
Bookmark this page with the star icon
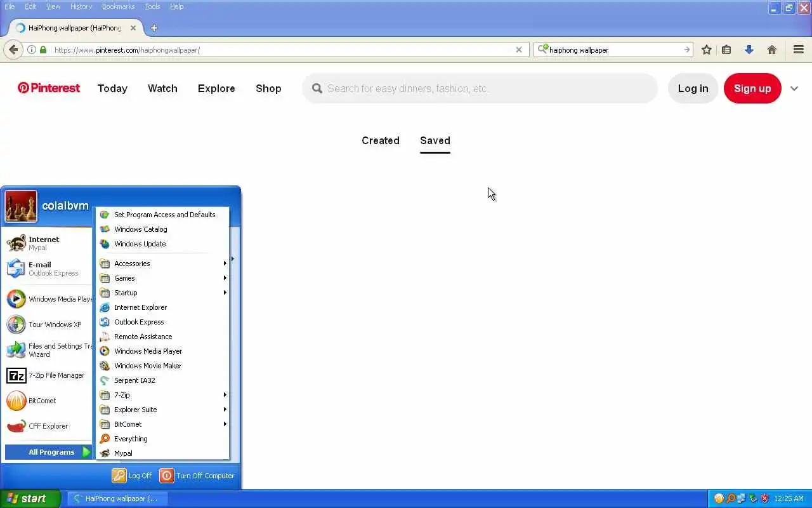[706, 50]
